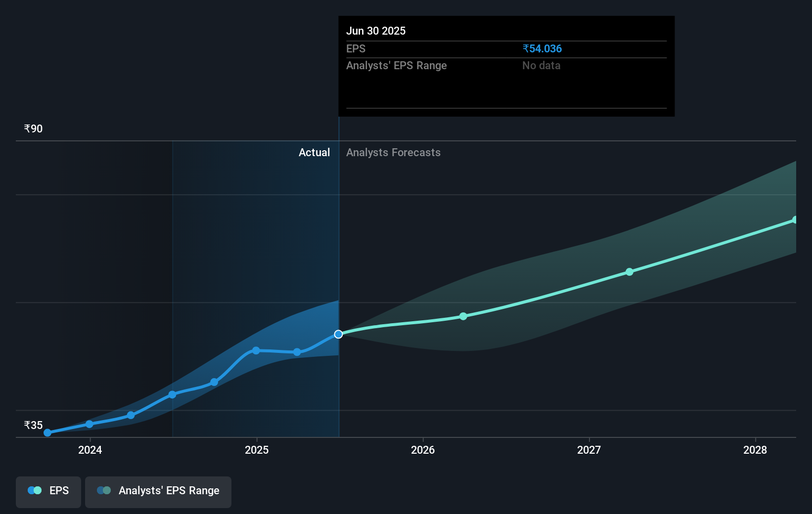Select the forecast data point near 2026
Screen dimensions: 812x514
click(463, 316)
